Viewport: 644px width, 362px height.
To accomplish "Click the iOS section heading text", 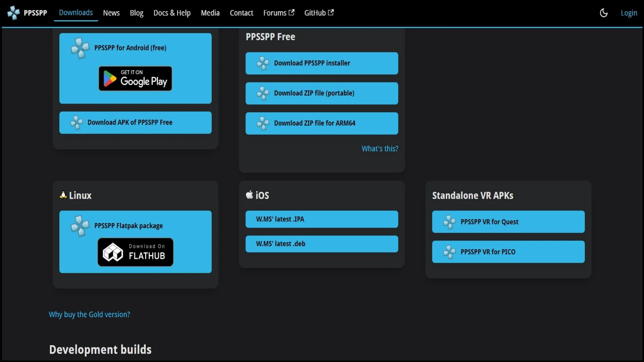I will coord(262,196).
